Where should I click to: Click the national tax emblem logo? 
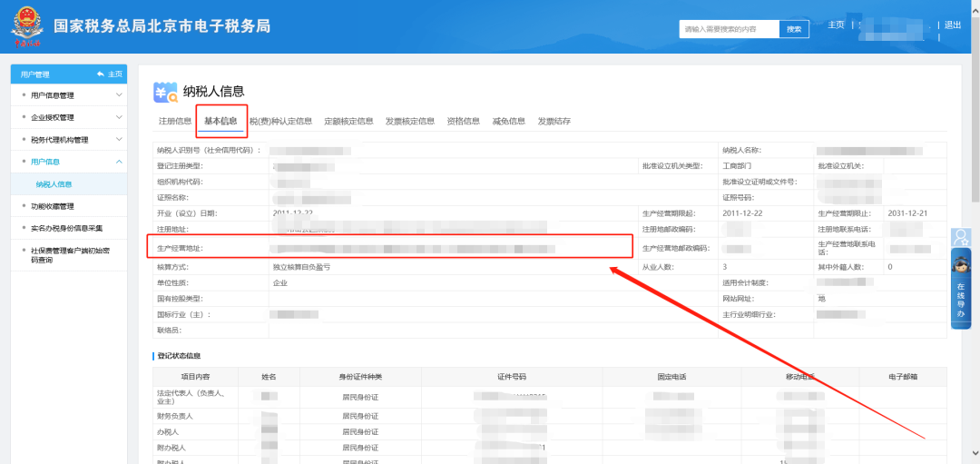(27, 28)
